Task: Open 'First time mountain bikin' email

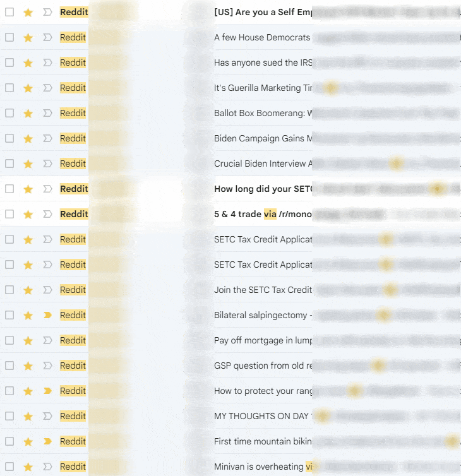Action: click(x=263, y=441)
